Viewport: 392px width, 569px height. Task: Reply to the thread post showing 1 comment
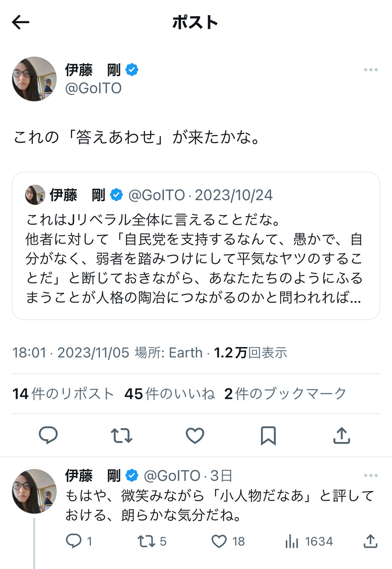click(x=78, y=541)
